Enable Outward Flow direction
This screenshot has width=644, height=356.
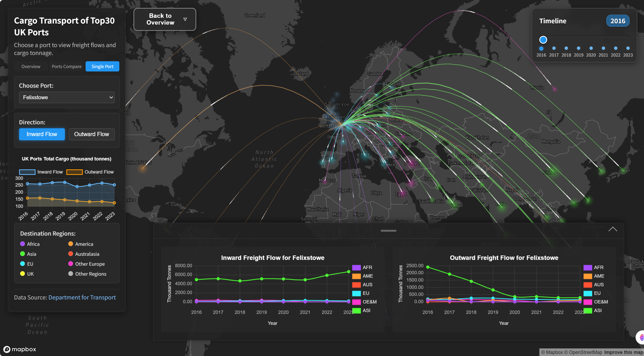[x=91, y=134]
